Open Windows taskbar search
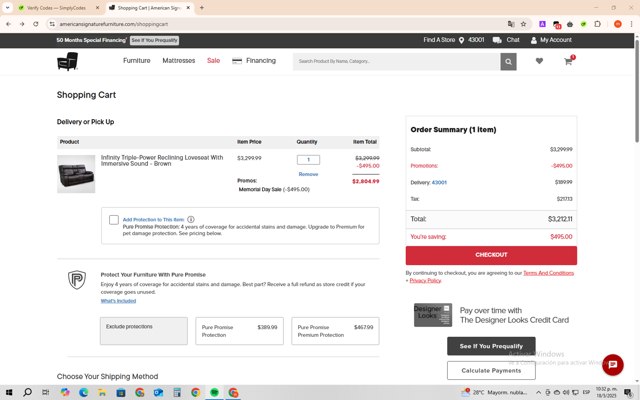This screenshot has height=400, width=640. coord(27,393)
